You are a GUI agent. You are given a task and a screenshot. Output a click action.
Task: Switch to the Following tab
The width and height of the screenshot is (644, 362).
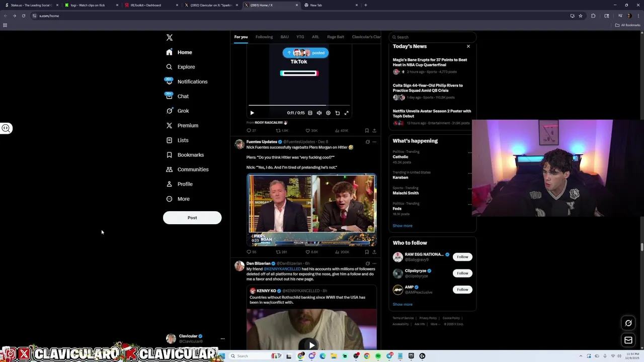pos(264,37)
